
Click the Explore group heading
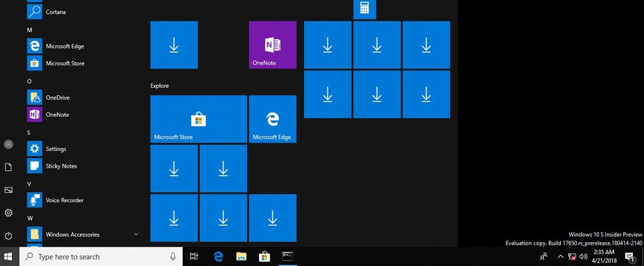click(x=159, y=86)
